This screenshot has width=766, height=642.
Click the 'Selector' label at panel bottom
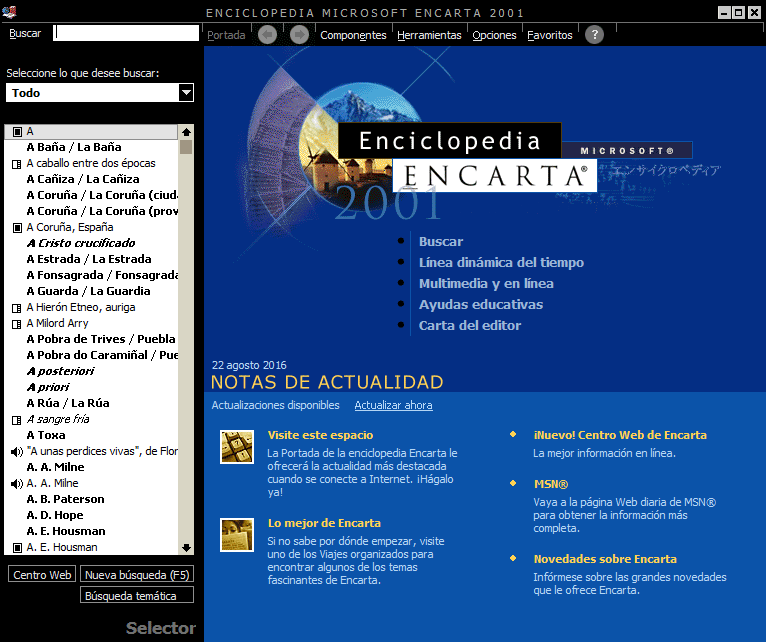(161, 628)
